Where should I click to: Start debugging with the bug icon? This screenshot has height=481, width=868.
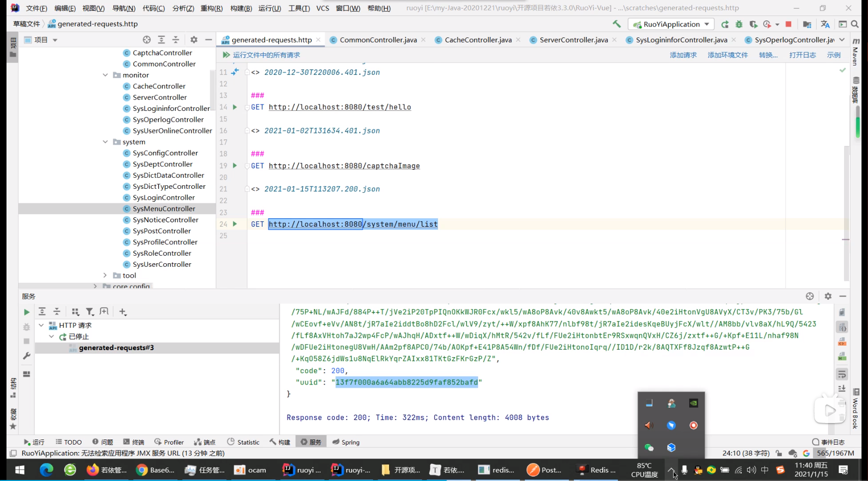pyautogui.click(x=739, y=24)
